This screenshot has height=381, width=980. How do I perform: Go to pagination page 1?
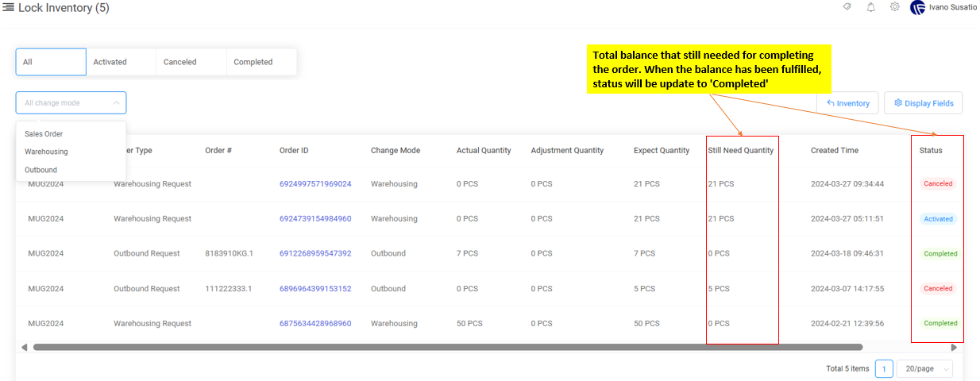[x=884, y=368]
